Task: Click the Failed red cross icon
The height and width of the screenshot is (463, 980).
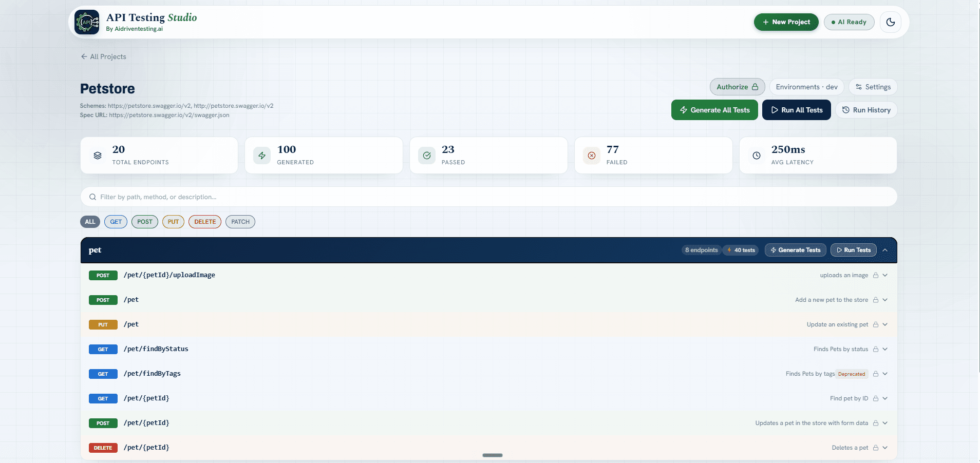Action: (592, 156)
